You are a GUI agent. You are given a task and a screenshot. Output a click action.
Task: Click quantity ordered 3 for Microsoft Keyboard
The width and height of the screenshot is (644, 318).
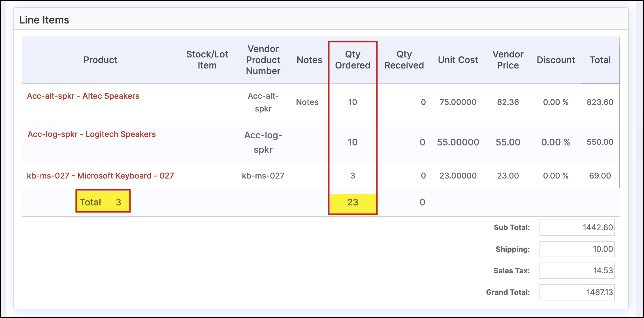click(x=353, y=176)
